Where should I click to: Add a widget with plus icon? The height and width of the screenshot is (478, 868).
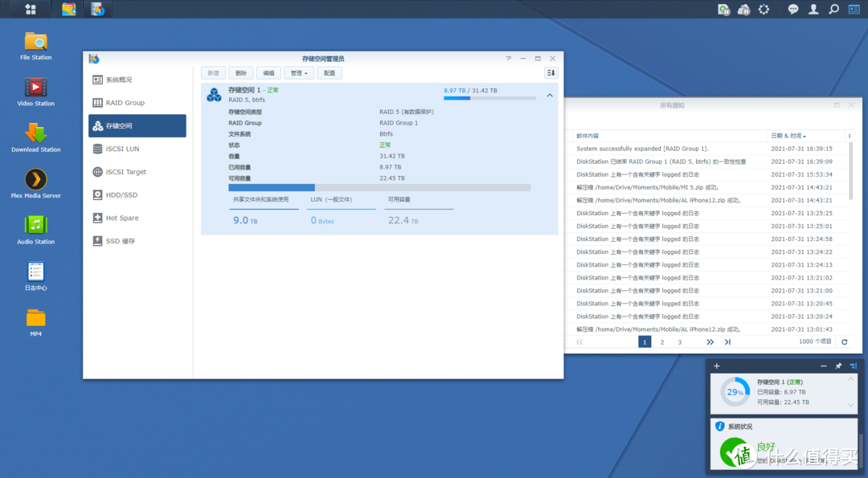click(716, 366)
